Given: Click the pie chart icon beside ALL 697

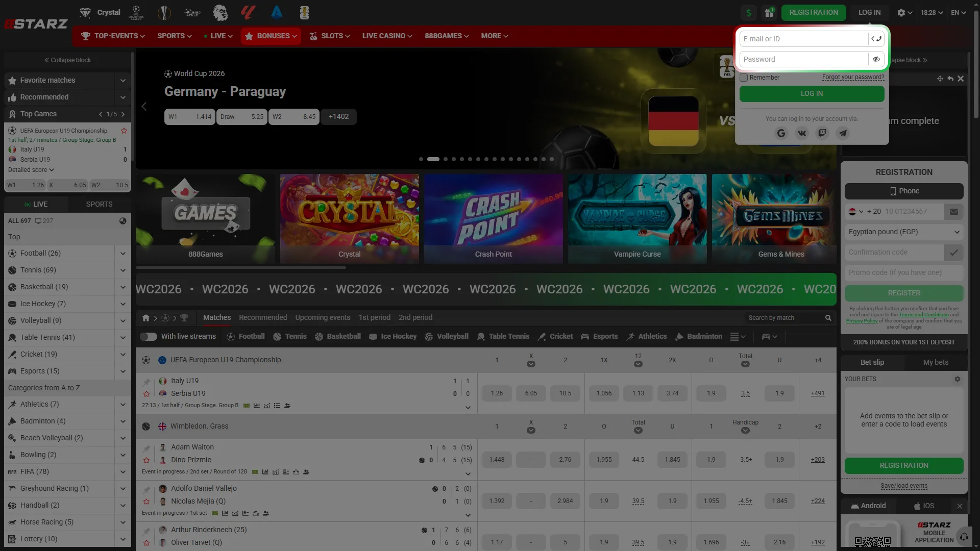Looking at the screenshot, I should (x=123, y=221).
